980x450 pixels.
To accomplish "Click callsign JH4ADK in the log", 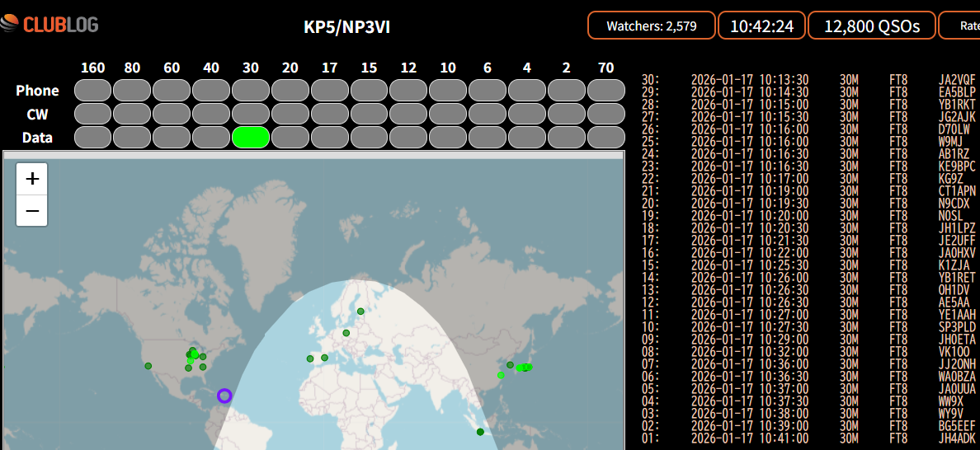I will click(x=957, y=438).
